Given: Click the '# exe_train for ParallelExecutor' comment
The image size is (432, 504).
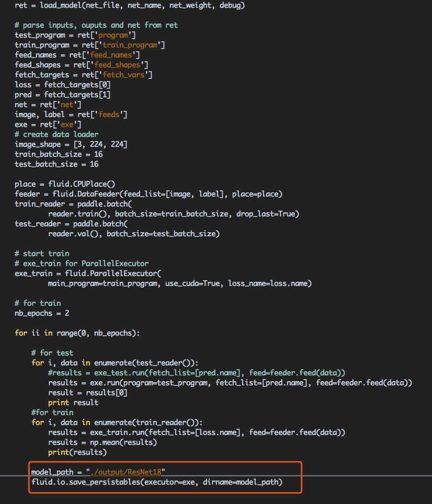Looking at the screenshot, I should pos(82,264).
